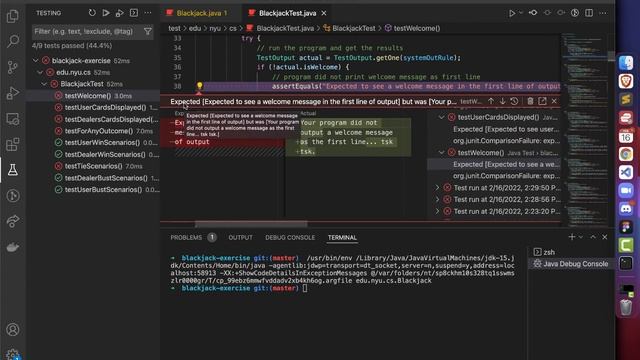Expand Test run at 2:28:56 PM

point(437,200)
